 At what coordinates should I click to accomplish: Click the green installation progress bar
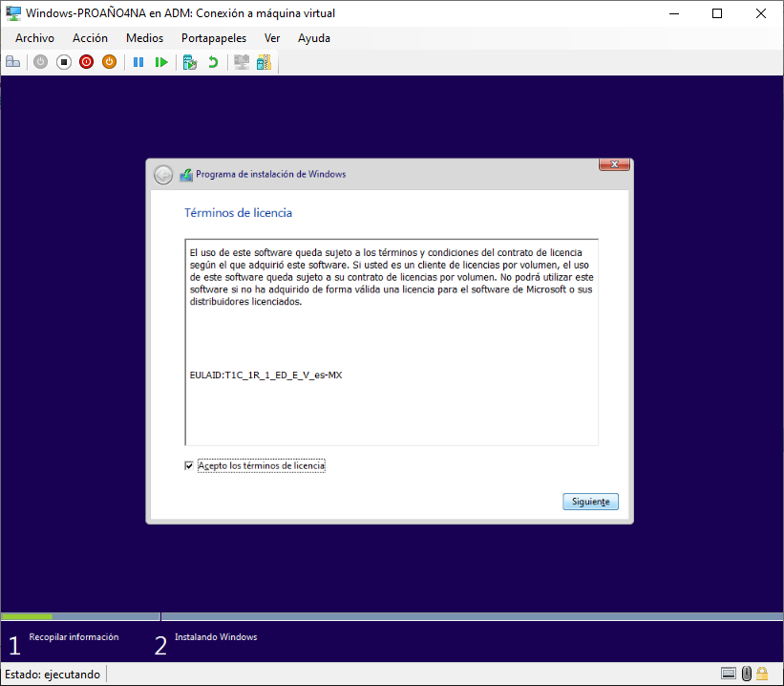coord(27,616)
